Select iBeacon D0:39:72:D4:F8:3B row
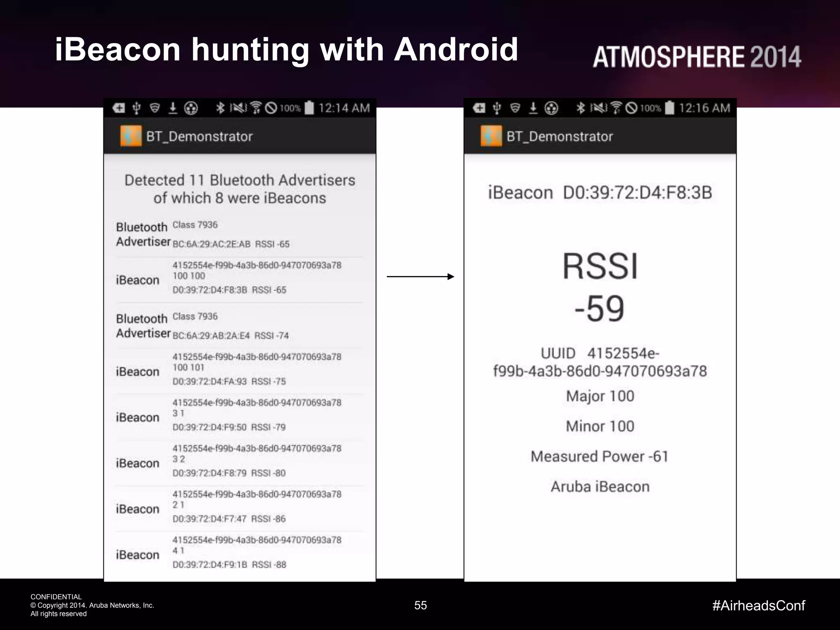 (x=240, y=280)
